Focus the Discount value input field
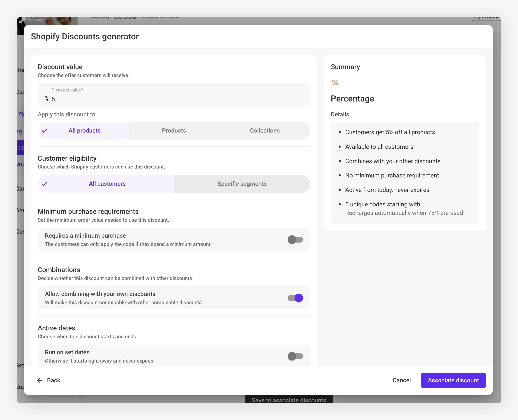Viewport: 518px width, 420px height. [174, 95]
